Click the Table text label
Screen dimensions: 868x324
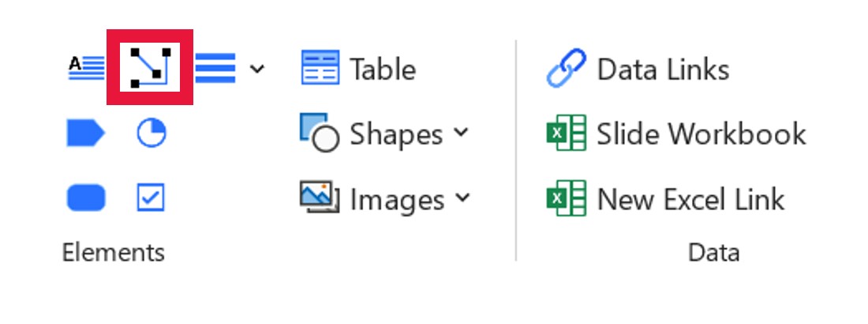(x=383, y=70)
